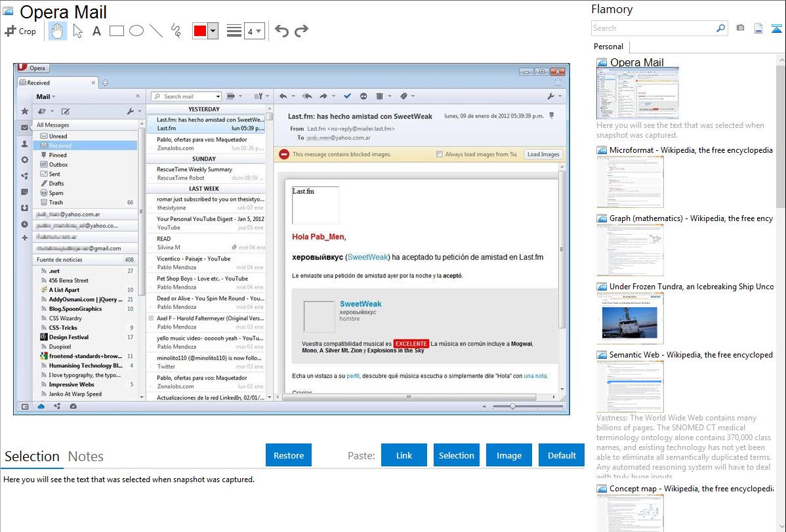Image resolution: width=786 pixels, height=532 pixels.
Task: Switch to the Selection tab
Action: click(x=32, y=457)
